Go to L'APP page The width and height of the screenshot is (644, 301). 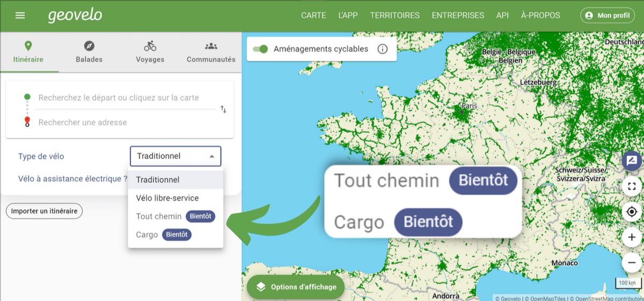[348, 16]
